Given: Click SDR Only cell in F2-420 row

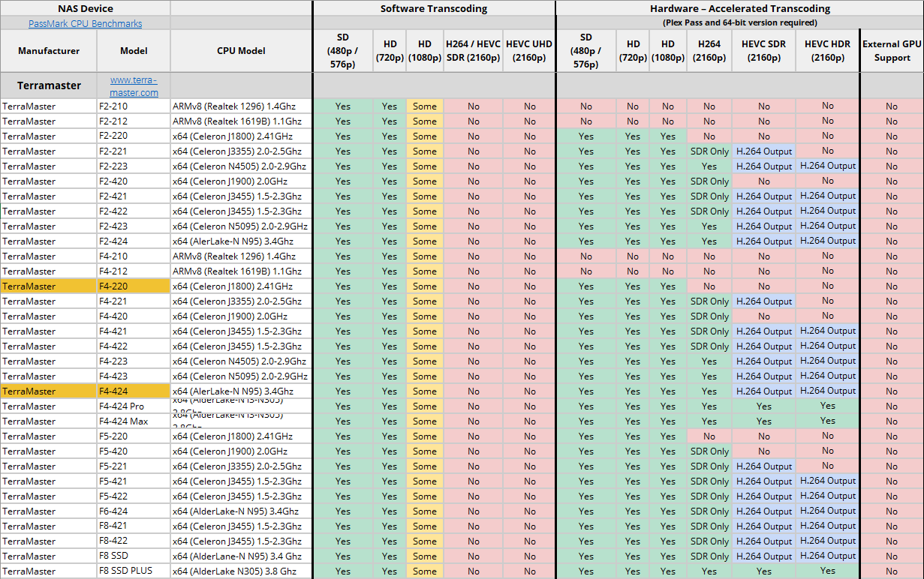Looking at the screenshot, I should pyautogui.click(x=709, y=181).
